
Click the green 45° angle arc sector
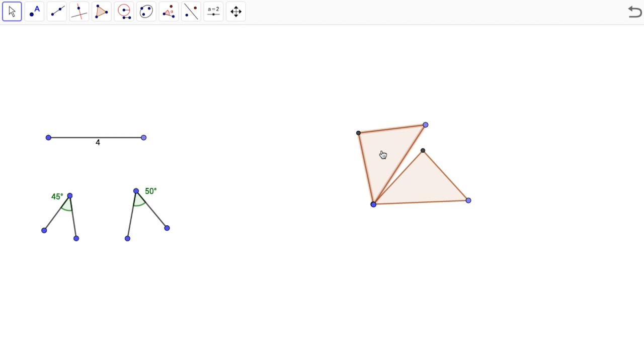point(67,205)
